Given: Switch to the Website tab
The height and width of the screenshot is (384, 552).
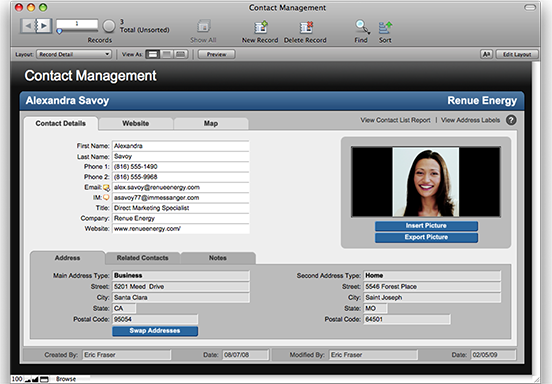Looking at the screenshot, I should [136, 123].
